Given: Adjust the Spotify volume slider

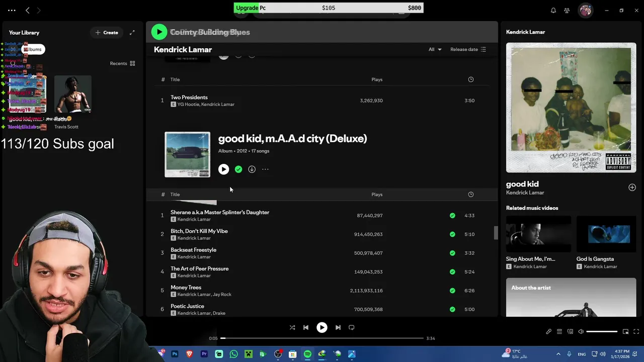Looking at the screenshot, I should pyautogui.click(x=602, y=332).
